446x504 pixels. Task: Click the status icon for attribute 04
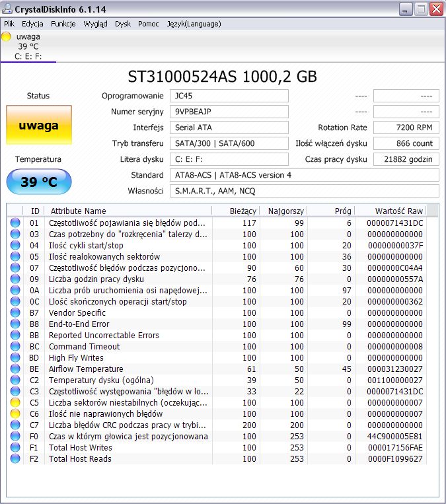(15, 245)
